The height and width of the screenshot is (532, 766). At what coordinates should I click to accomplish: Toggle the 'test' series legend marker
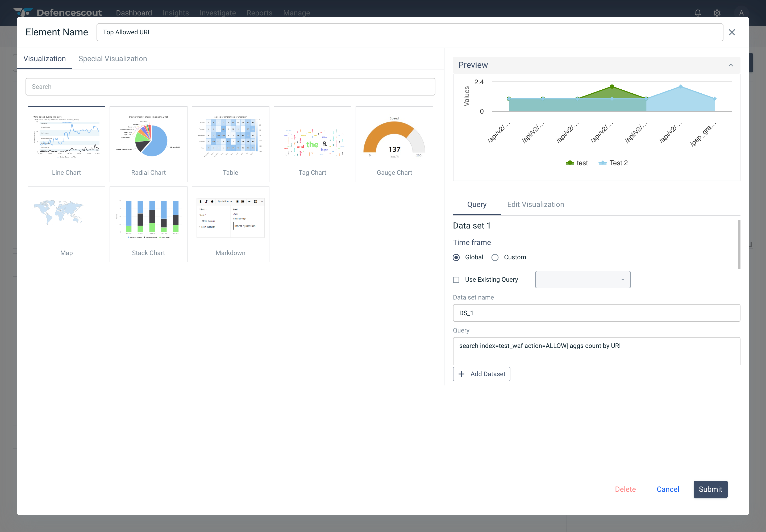(570, 163)
